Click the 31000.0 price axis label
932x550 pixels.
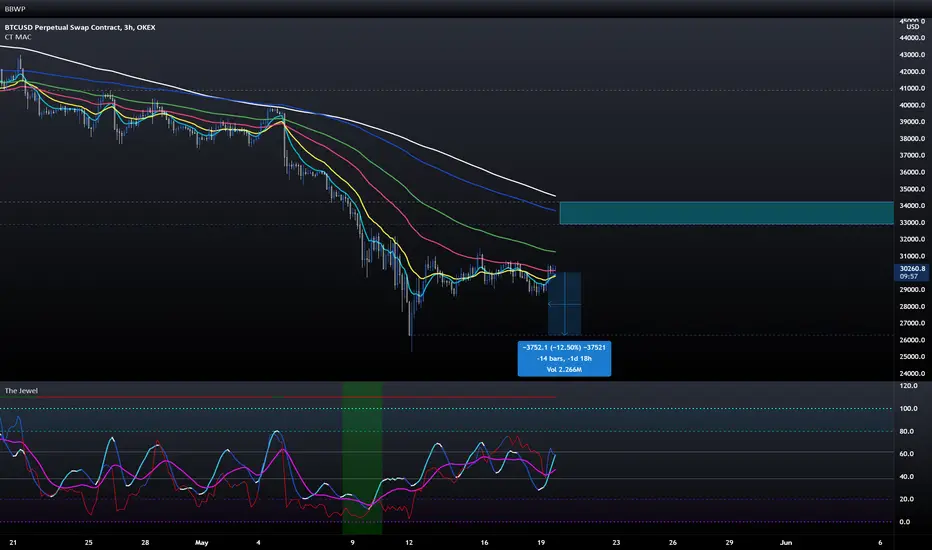click(912, 256)
